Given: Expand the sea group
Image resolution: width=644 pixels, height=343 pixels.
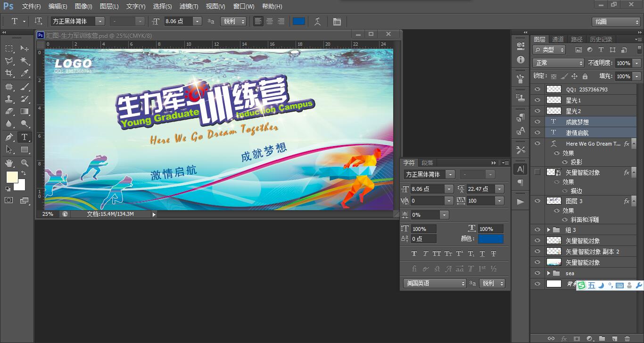Looking at the screenshot, I should tap(548, 273).
